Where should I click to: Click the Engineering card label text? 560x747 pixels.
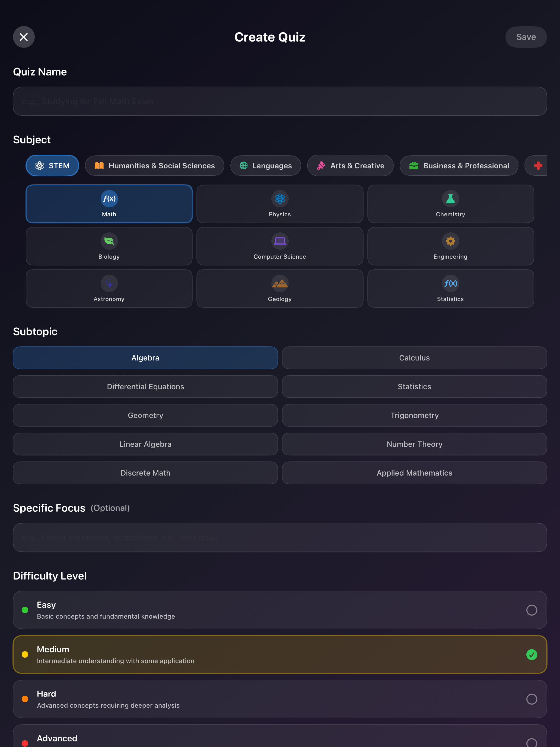tap(450, 257)
